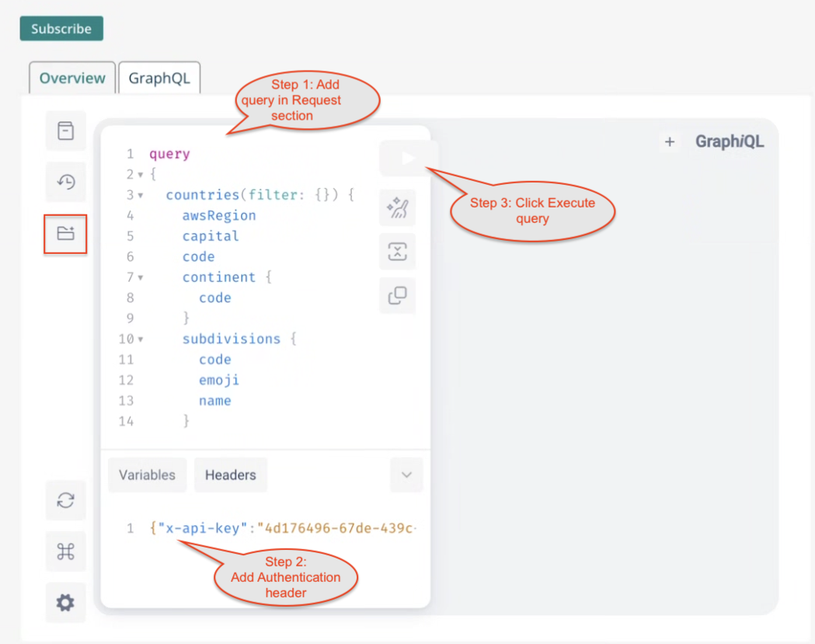815x644 pixels.
Task: Click the merge fragments icon
Action: [398, 252]
